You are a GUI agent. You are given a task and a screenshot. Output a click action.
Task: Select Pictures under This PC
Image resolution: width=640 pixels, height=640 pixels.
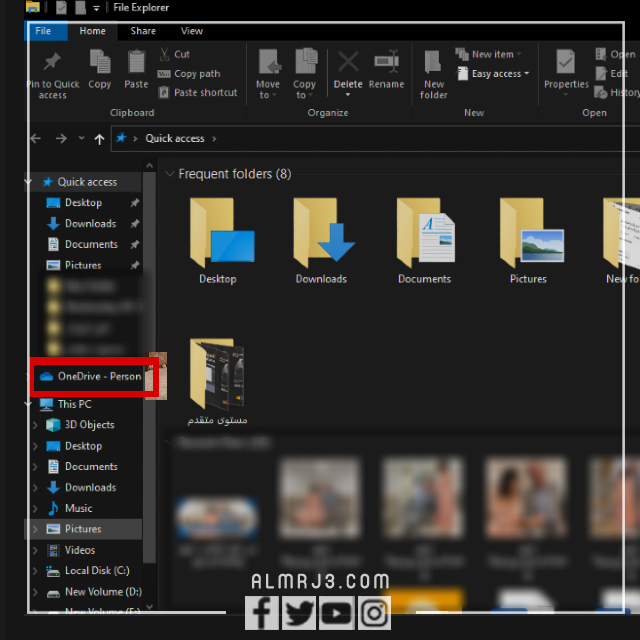(83, 529)
